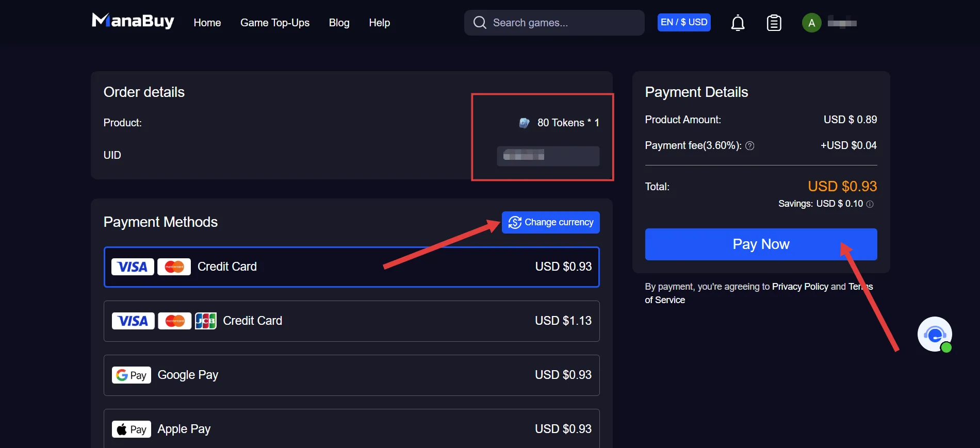Go to Home menu
The image size is (980, 448).
pyautogui.click(x=207, y=23)
